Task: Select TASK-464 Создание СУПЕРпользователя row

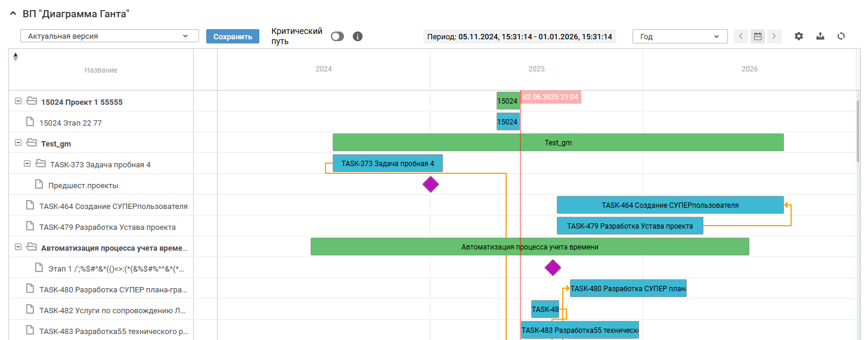Action: pos(113,206)
